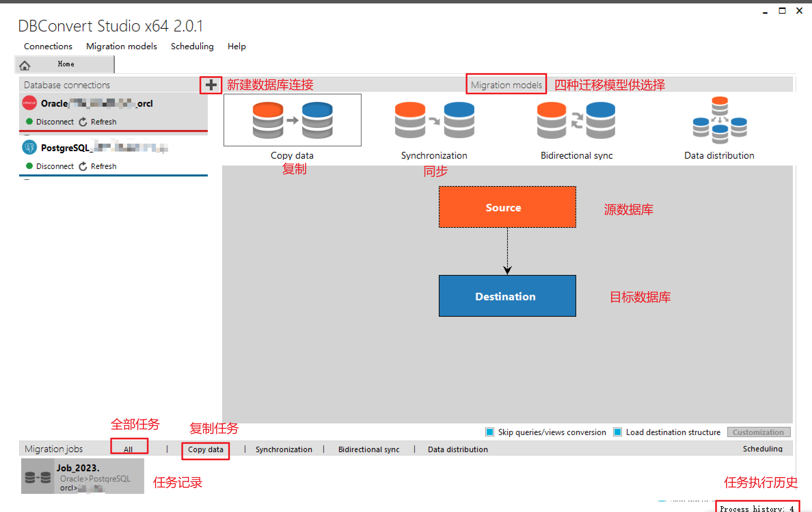Toggle Load destination structure checkbox
This screenshot has height=512, width=812.
[x=618, y=432]
